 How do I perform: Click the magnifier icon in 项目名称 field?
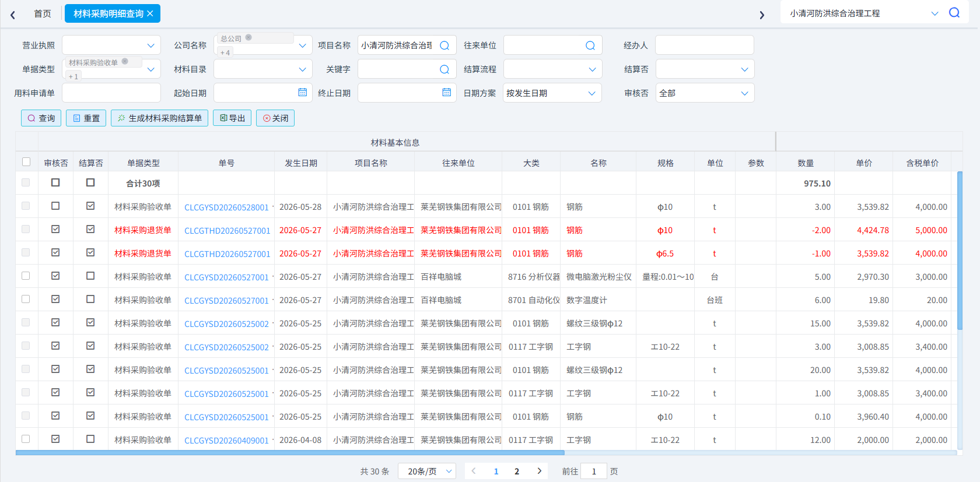pos(444,45)
